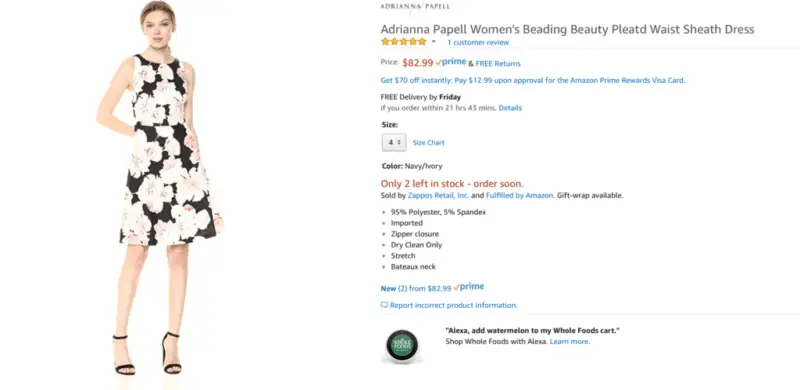Open the Amazon Prime Rewards Visa offer link
The height and width of the screenshot is (390, 800).
pyautogui.click(x=533, y=80)
